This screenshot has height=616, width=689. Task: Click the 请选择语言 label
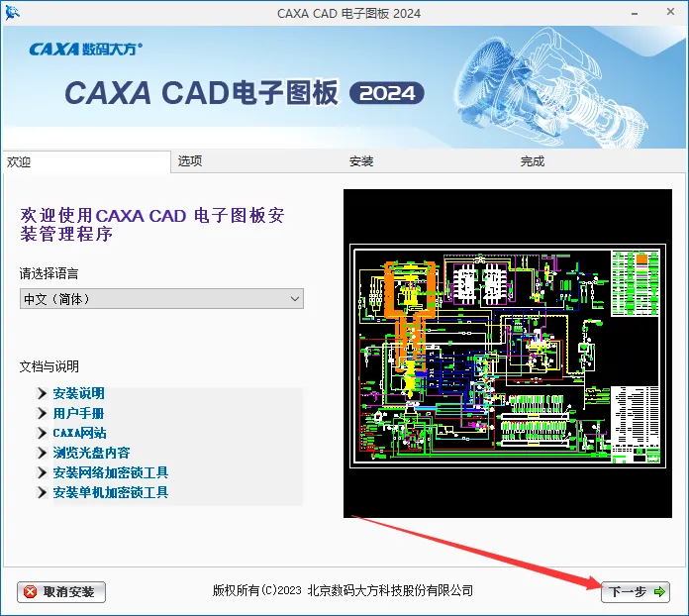(49, 273)
